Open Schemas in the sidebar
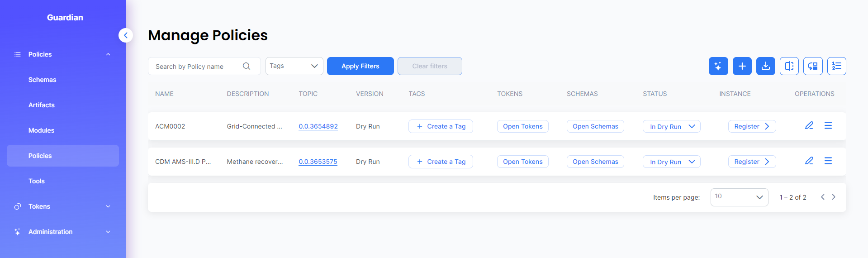The image size is (868, 258). [43, 80]
